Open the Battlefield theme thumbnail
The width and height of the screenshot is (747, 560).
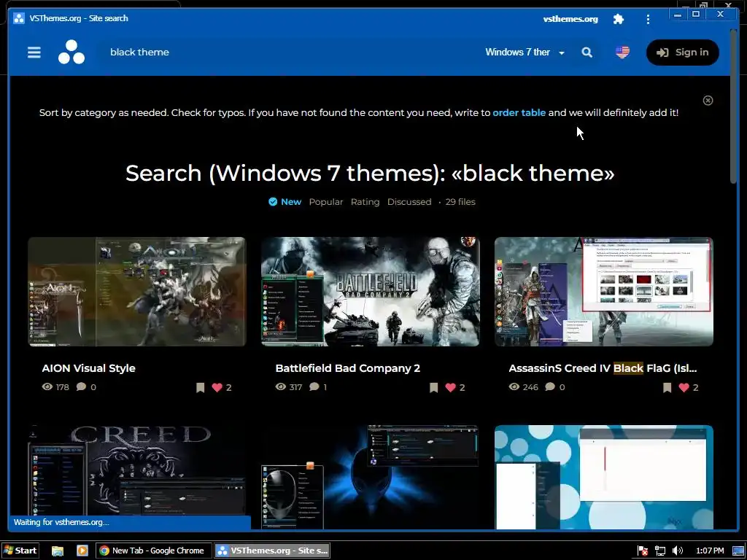(x=370, y=292)
